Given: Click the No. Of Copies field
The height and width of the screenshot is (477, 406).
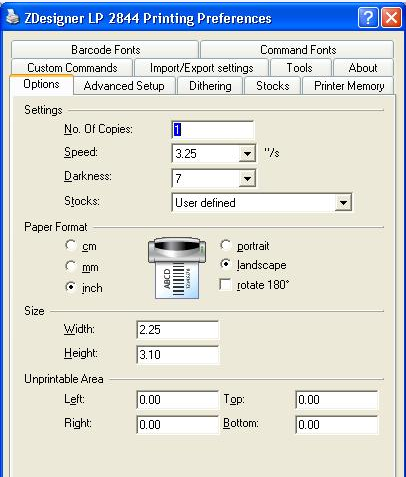Looking at the screenshot, I should point(213,130).
